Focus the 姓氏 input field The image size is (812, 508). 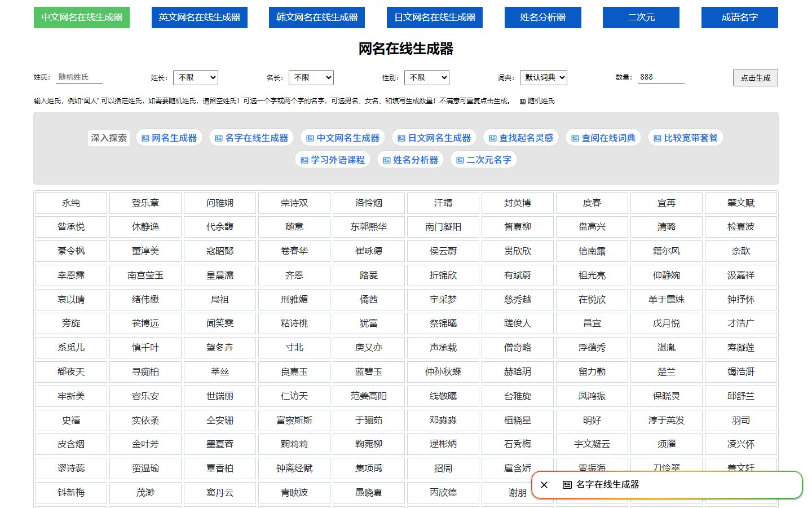point(80,77)
